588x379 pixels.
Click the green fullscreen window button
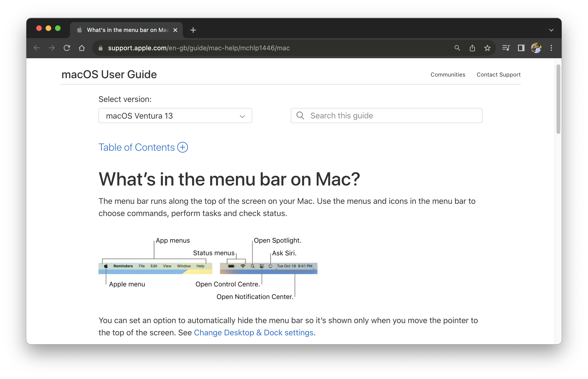58,28
